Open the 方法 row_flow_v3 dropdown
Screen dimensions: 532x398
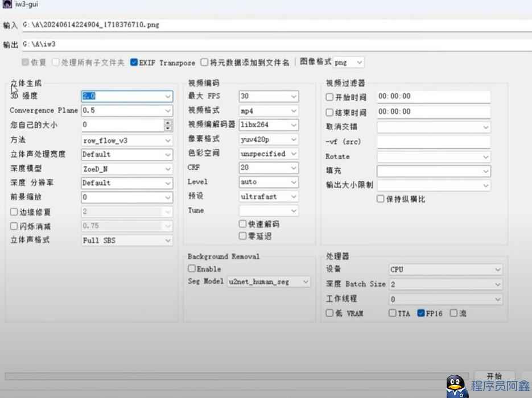click(x=127, y=140)
